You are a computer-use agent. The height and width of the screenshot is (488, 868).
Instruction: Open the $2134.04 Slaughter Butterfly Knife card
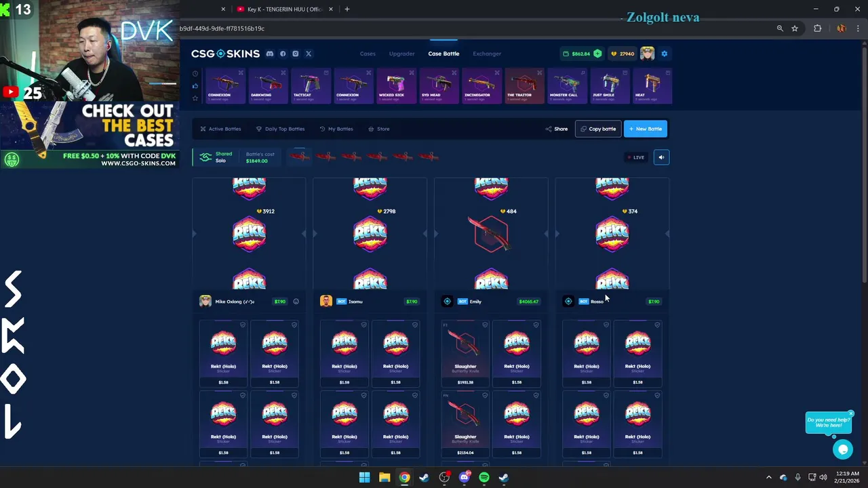click(465, 424)
